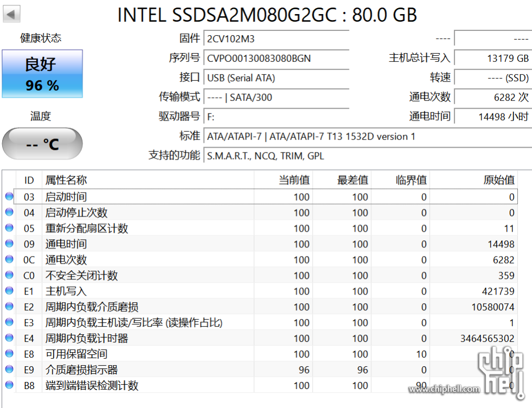Screen dimensions: 532x408
Task: Click the previous disk arrow button
Action: point(11,14)
